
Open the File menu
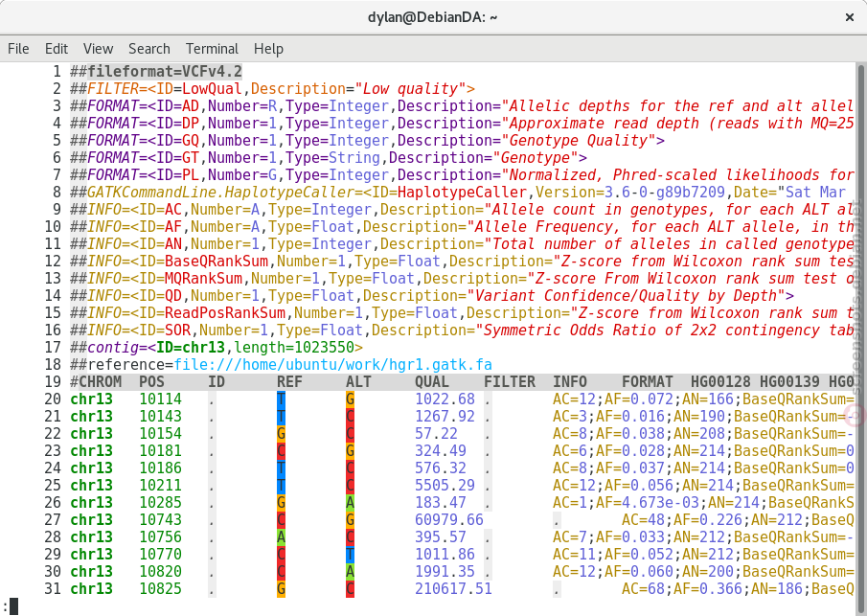18,49
